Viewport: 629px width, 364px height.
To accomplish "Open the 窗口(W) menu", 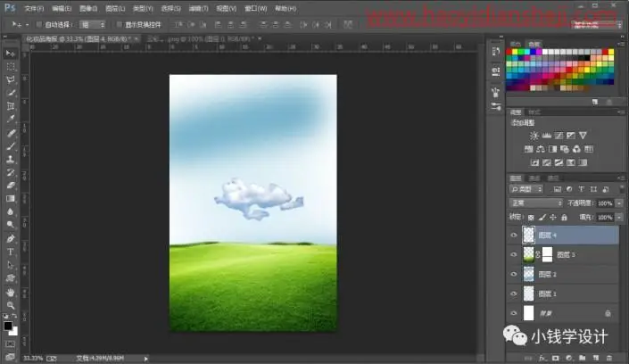I will coord(256,8).
